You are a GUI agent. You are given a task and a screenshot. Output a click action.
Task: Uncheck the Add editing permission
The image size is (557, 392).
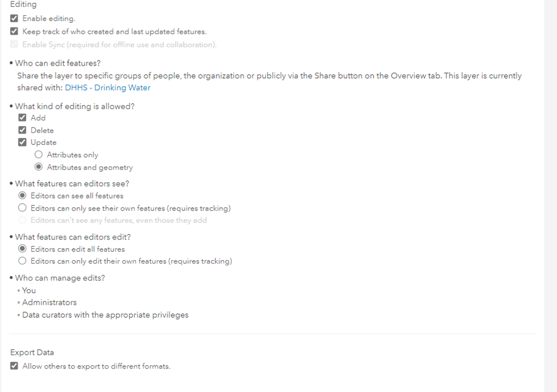(22, 118)
